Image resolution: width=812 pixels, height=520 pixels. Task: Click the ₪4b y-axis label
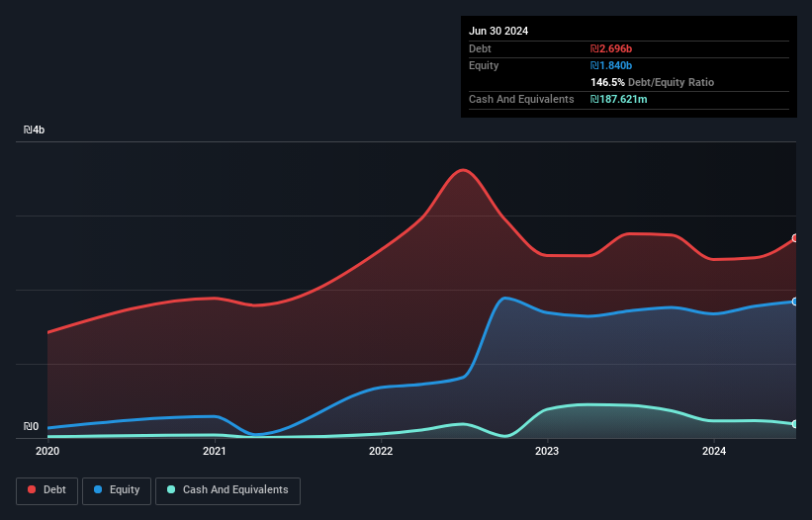[35, 130]
